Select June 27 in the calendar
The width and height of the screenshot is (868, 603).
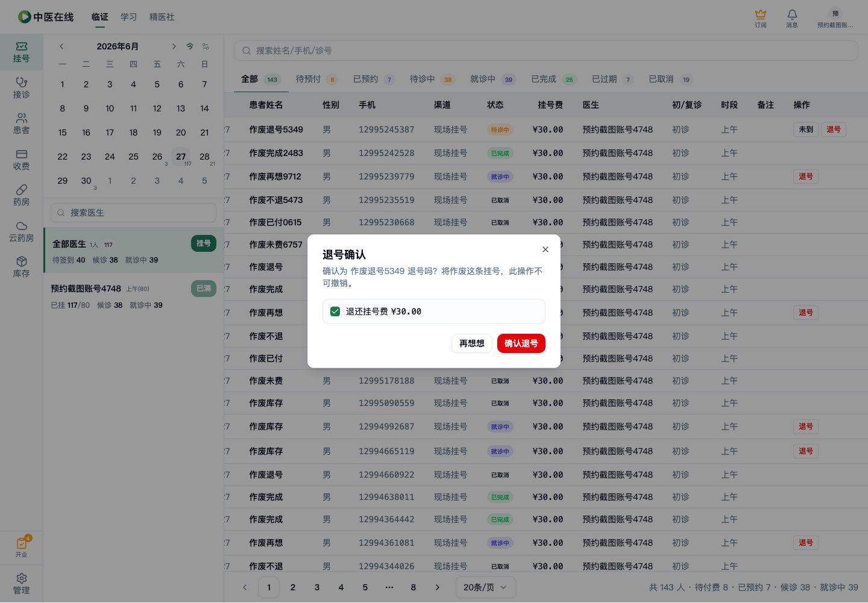(x=181, y=157)
